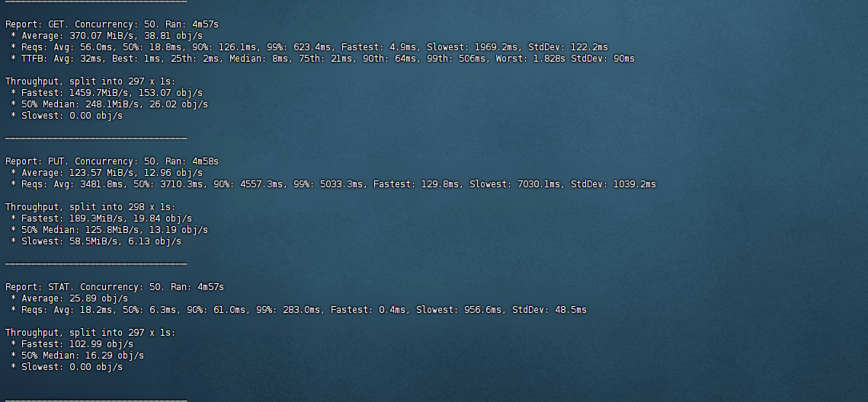
Task: Click the PUT Reqs Avg 3481.8ms line
Action: [333, 184]
